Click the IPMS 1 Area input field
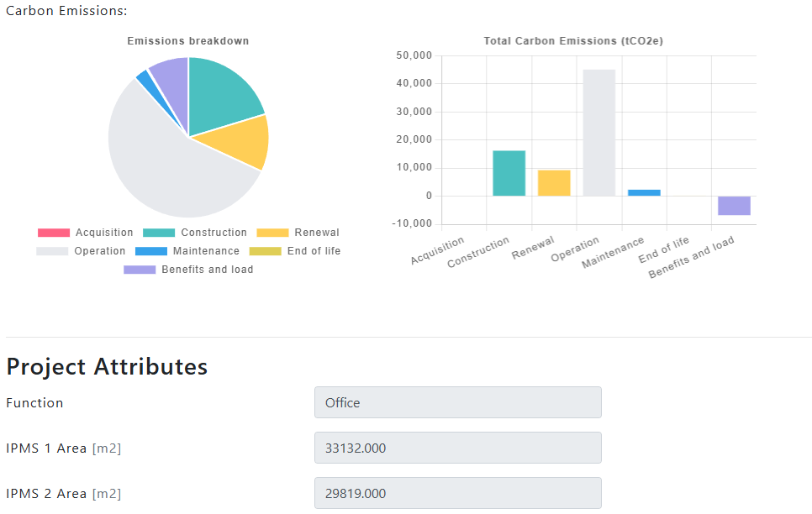The image size is (812, 514). coord(457,448)
